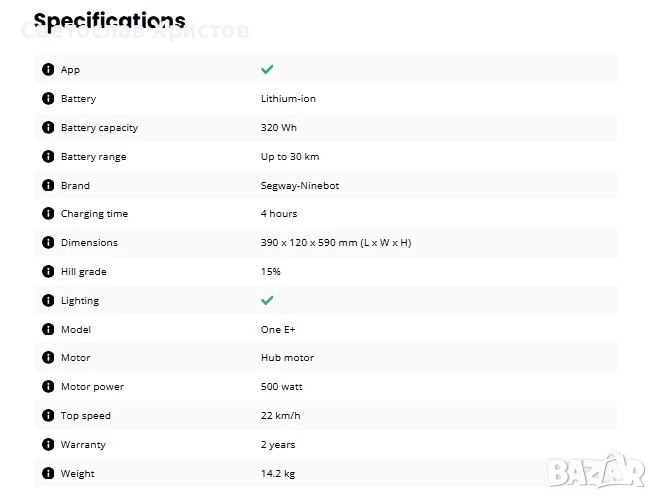Click the green checkmark in App row
Screen dimensions: 657x500
click(267, 70)
